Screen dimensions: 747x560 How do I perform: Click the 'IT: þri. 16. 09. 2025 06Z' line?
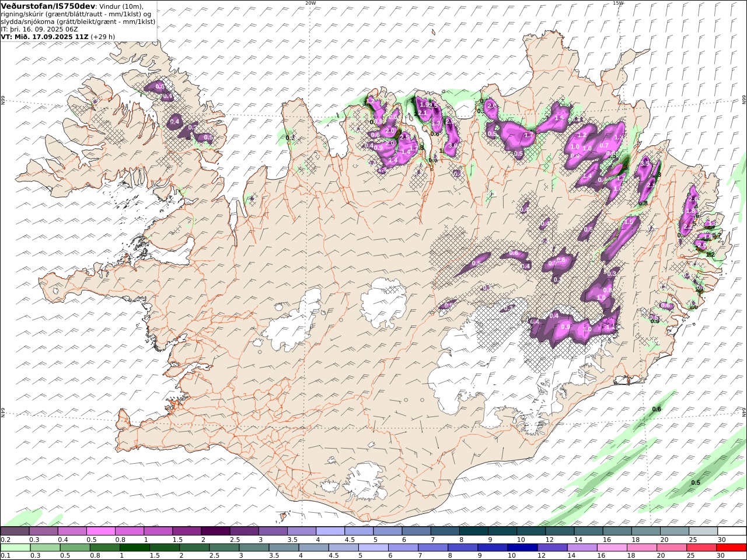tap(40, 29)
